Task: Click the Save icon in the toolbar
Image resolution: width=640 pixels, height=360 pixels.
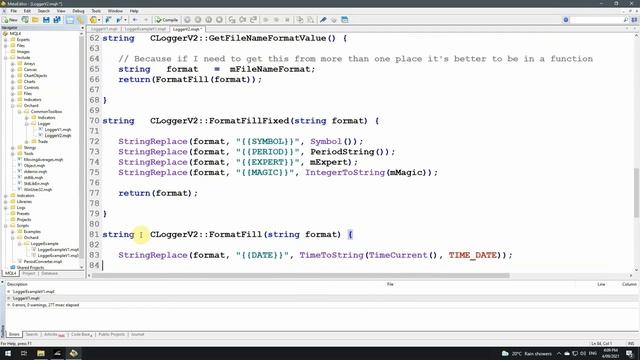Action: (46, 20)
